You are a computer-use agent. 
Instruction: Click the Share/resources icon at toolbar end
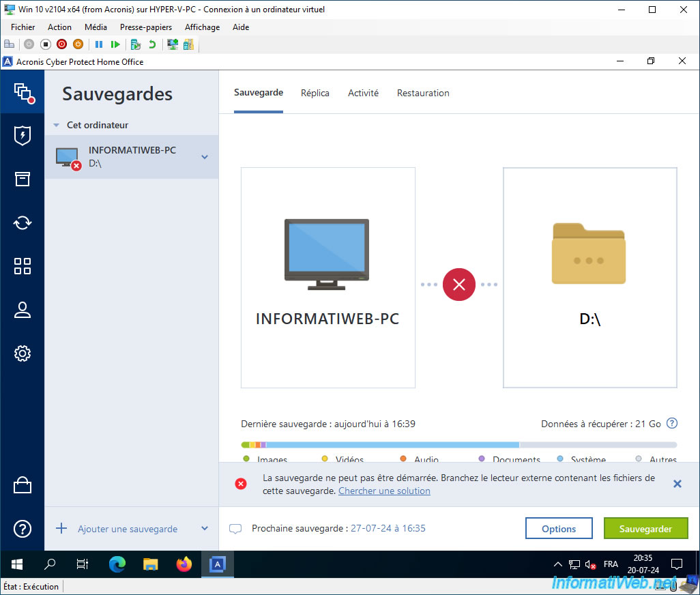click(x=188, y=44)
